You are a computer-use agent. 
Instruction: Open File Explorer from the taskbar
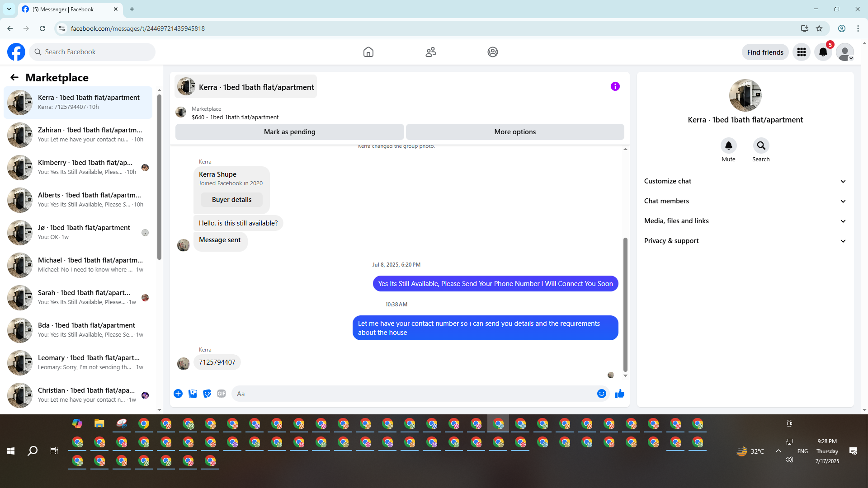pos(99,424)
